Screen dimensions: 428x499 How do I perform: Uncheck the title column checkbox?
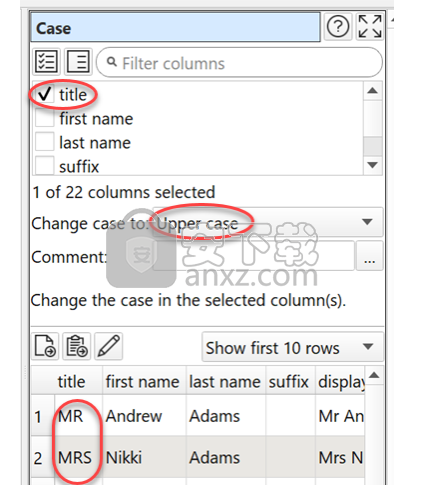pyautogui.click(x=44, y=95)
